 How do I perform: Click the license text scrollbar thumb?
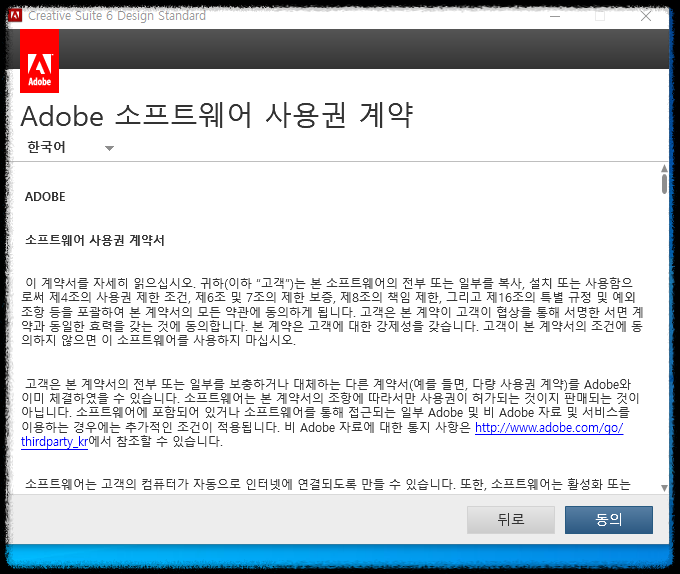click(x=664, y=184)
